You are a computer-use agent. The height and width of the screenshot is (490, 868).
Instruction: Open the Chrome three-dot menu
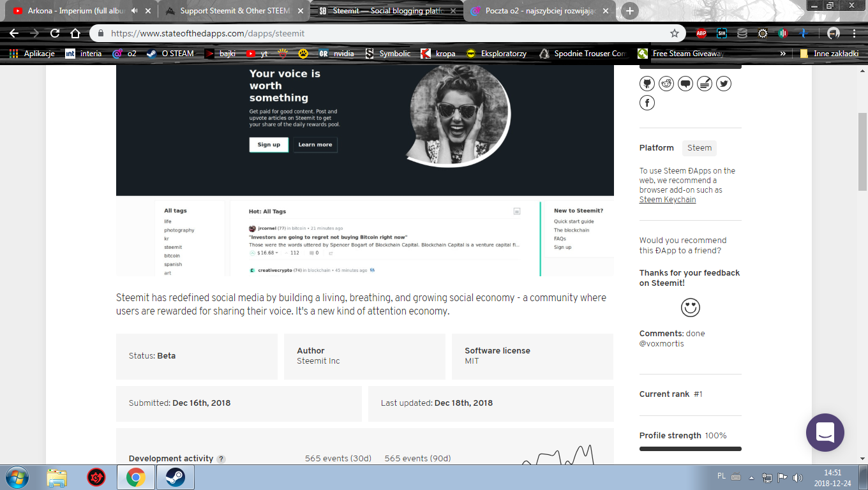854,33
